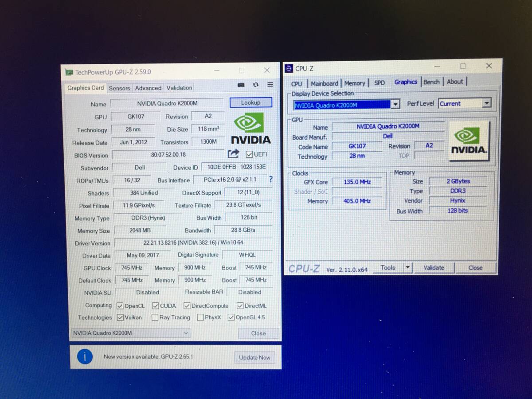Toggle the DirectML checkbox
This screenshot has height=399, width=532.
click(240, 306)
